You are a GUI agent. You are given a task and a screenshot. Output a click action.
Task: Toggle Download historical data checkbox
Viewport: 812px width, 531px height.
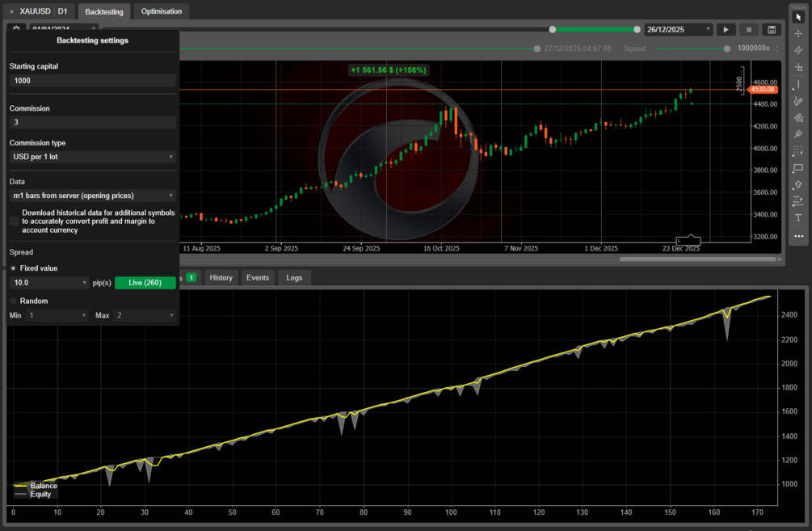tap(15, 221)
